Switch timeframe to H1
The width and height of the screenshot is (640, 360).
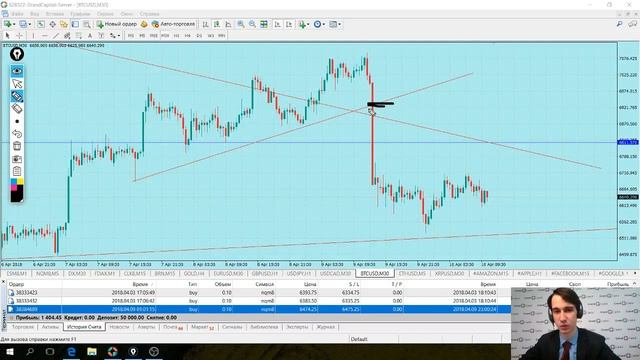pos(176,36)
